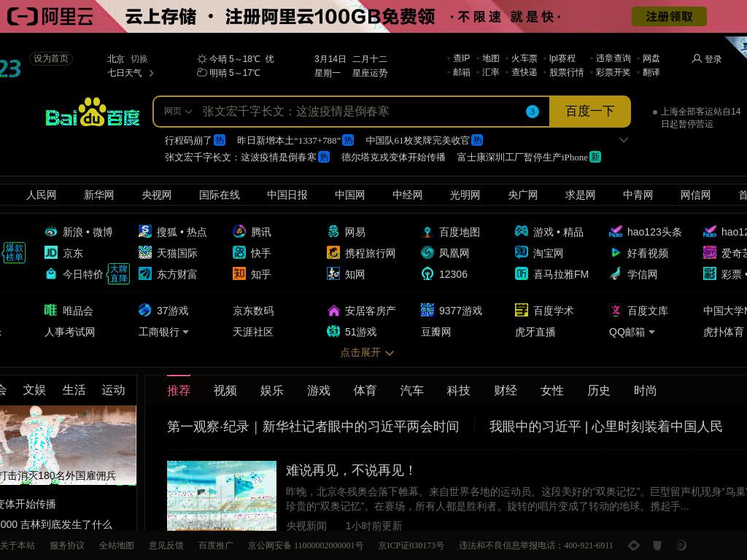Switch to 文娱 news tab
Image resolution: width=747 pixels, height=560 pixels.
tap(34, 390)
